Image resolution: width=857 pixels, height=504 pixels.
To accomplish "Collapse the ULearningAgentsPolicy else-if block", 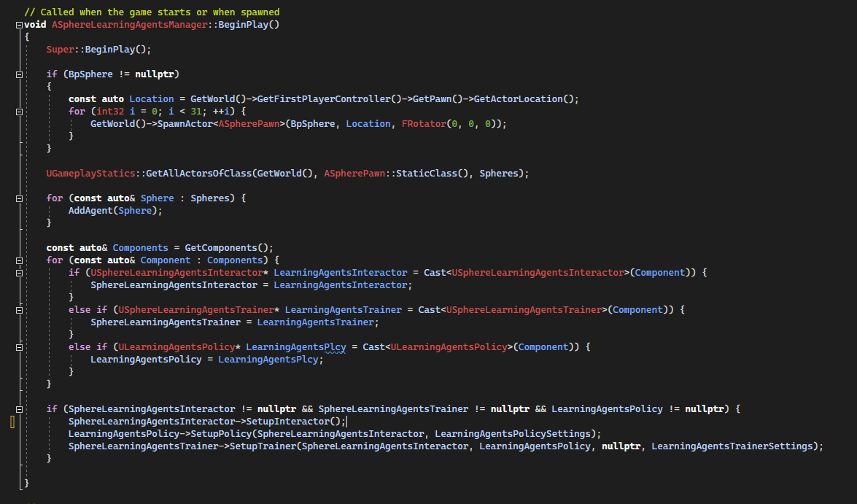I will pyautogui.click(x=19, y=348).
